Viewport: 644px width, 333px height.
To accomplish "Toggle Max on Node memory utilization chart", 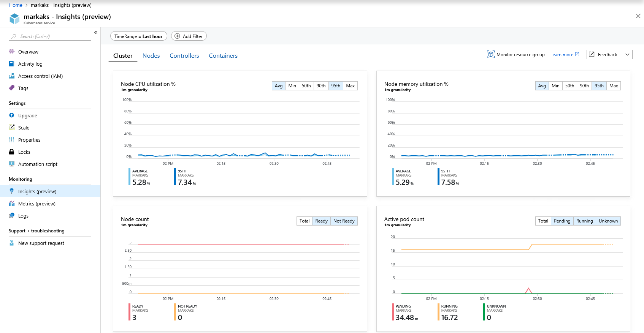I will (x=614, y=86).
